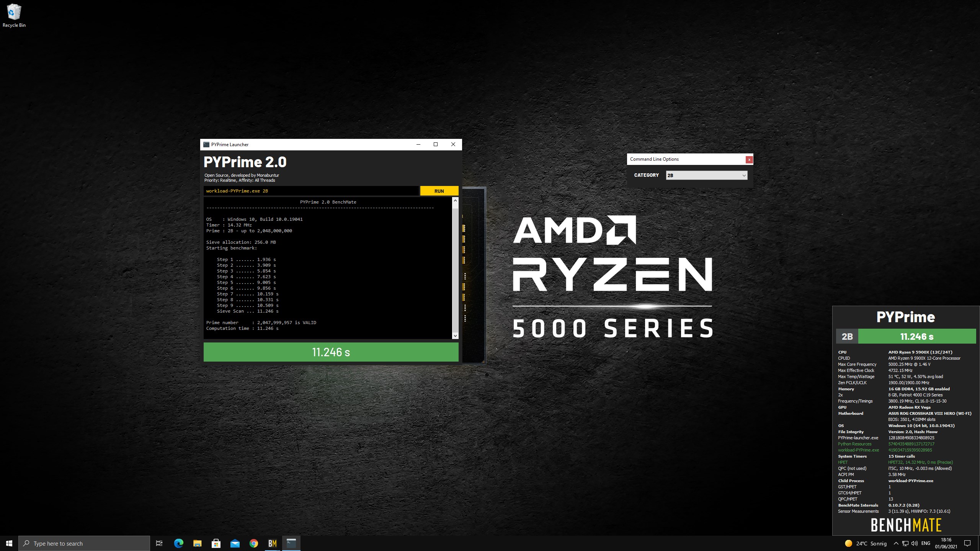
Task: Click '3800.19 MHz, CL16.0-15-15-30' memory timings
Action: (917, 401)
